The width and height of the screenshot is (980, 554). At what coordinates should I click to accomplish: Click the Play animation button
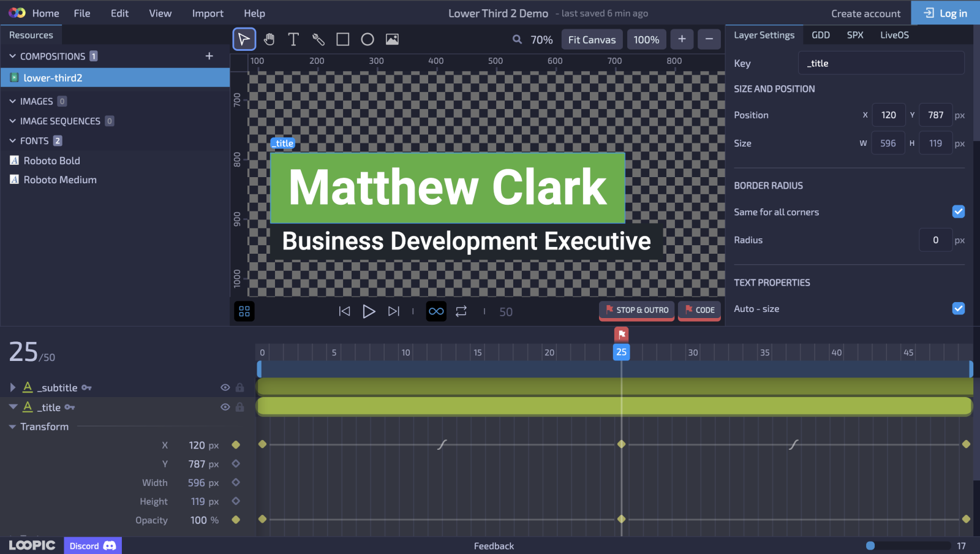pyautogui.click(x=369, y=311)
